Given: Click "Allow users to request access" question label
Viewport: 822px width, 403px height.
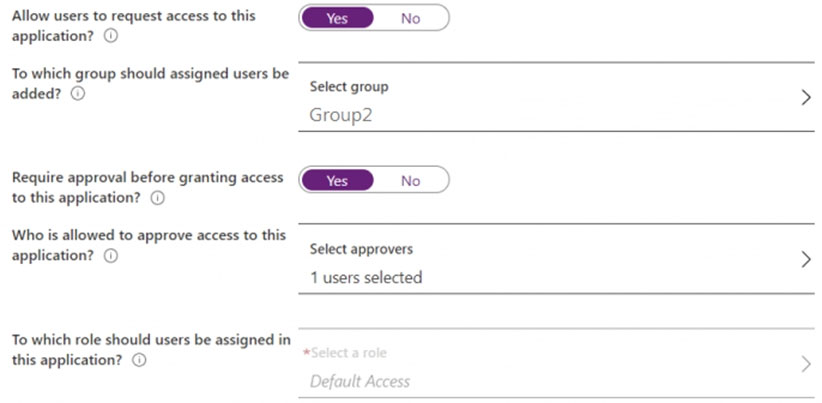Looking at the screenshot, I should [133, 16].
